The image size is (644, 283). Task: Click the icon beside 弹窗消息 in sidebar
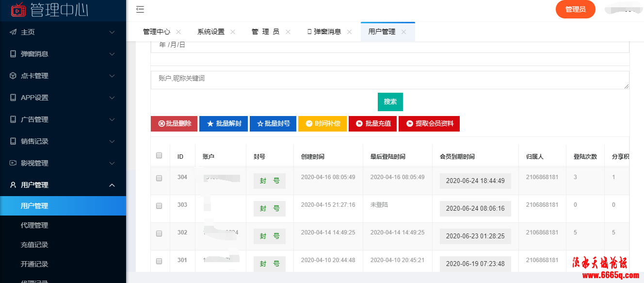point(13,54)
